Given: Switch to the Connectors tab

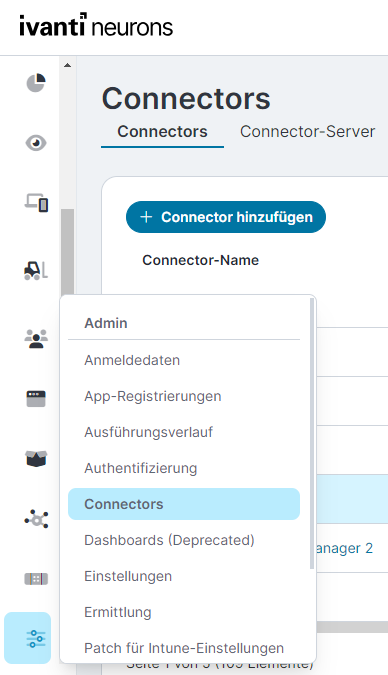Looking at the screenshot, I should tap(162, 132).
